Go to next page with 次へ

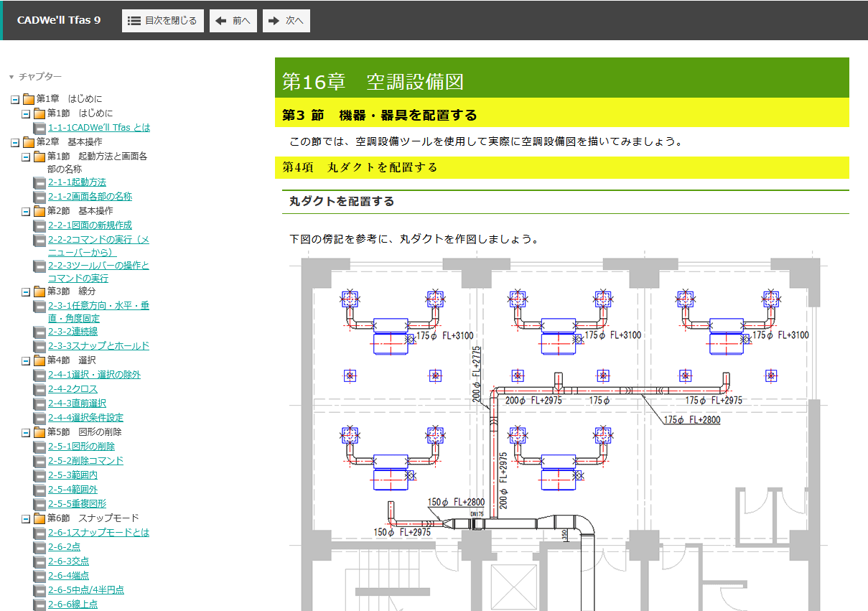tap(286, 21)
